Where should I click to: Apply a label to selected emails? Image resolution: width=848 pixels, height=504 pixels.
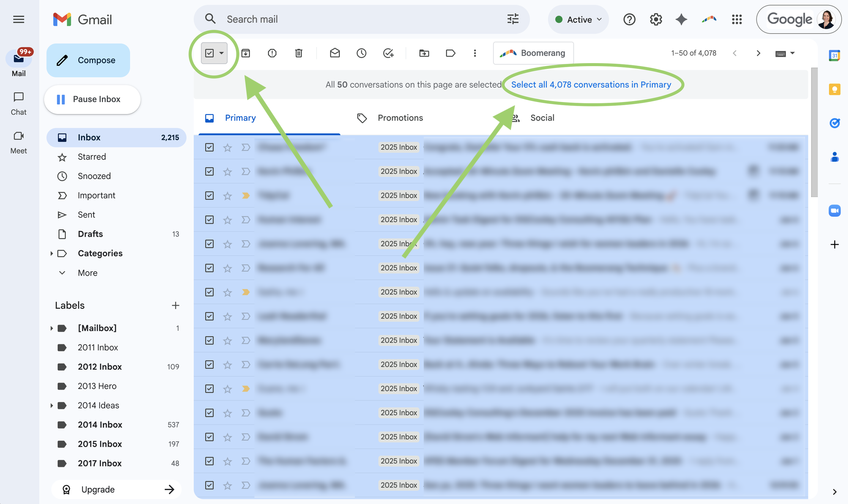click(450, 53)
